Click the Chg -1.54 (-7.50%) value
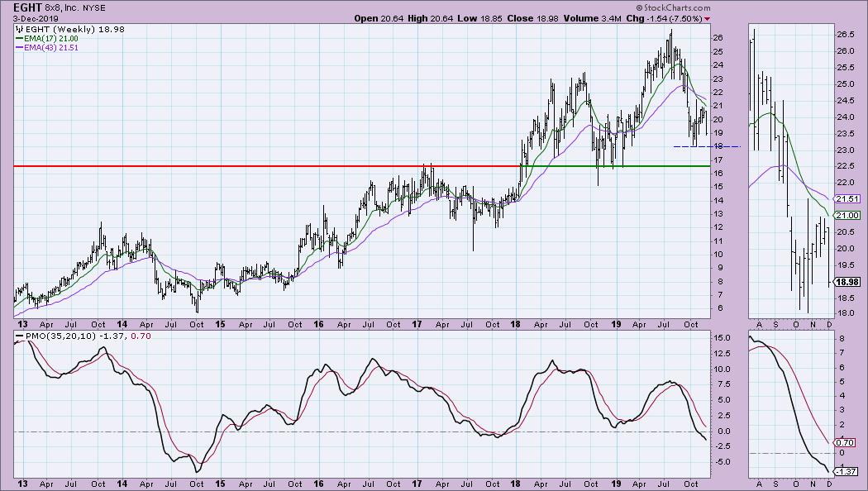 point(665,18)
